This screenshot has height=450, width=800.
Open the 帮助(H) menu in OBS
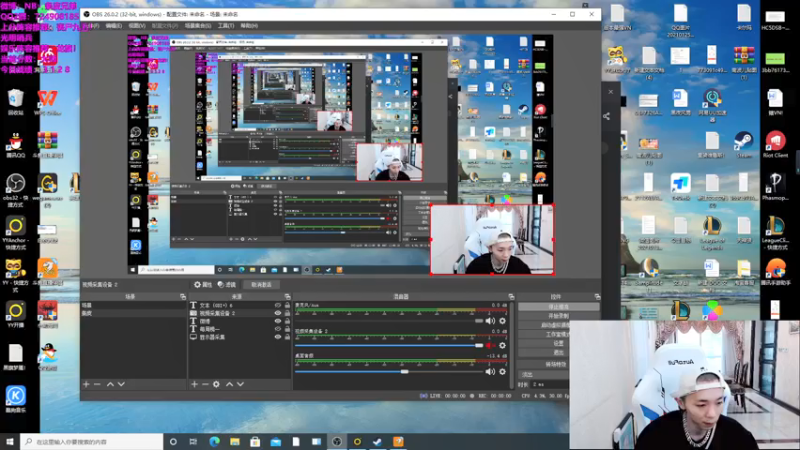click(x=249, y=26)
